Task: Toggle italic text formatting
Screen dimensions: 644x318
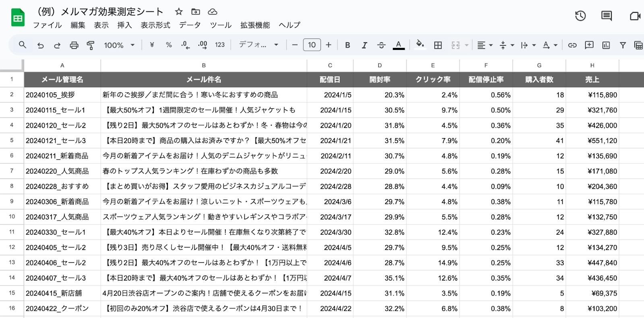Action: point(364,45)
